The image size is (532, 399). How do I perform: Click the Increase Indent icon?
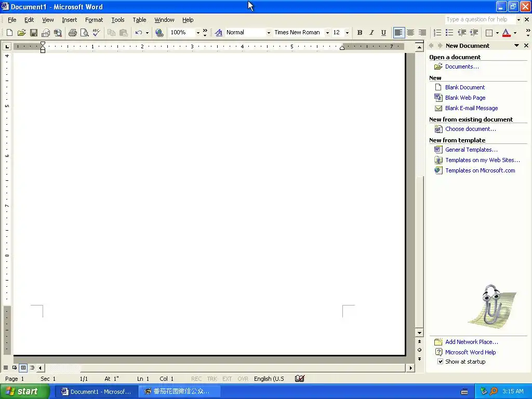474,33
